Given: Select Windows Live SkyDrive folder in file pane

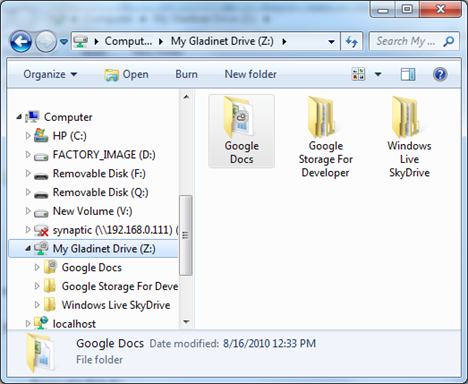Looking at the screenshot, I should click(409, 137).
